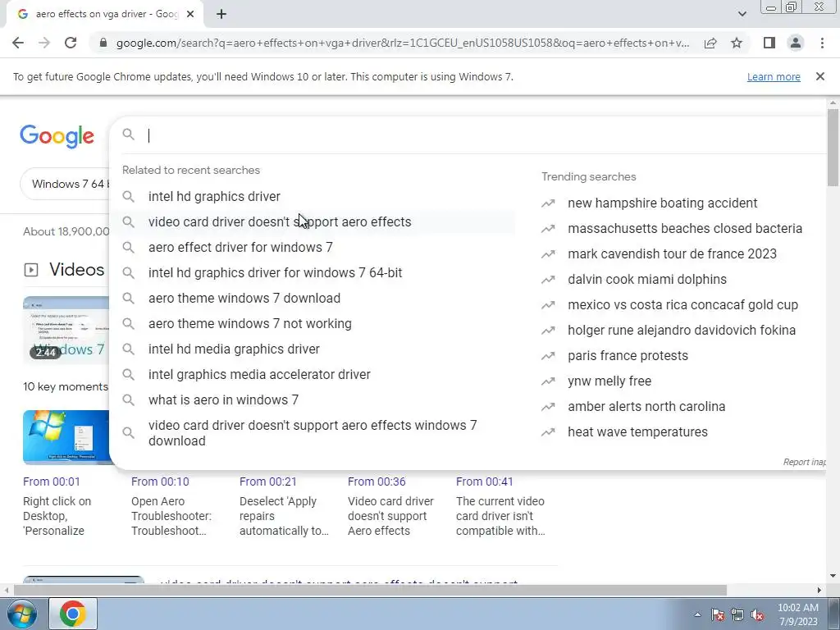Viewport: 840px width, 630px height.
Task: Jump to key moment From 00:10
Action: point(160,482)
